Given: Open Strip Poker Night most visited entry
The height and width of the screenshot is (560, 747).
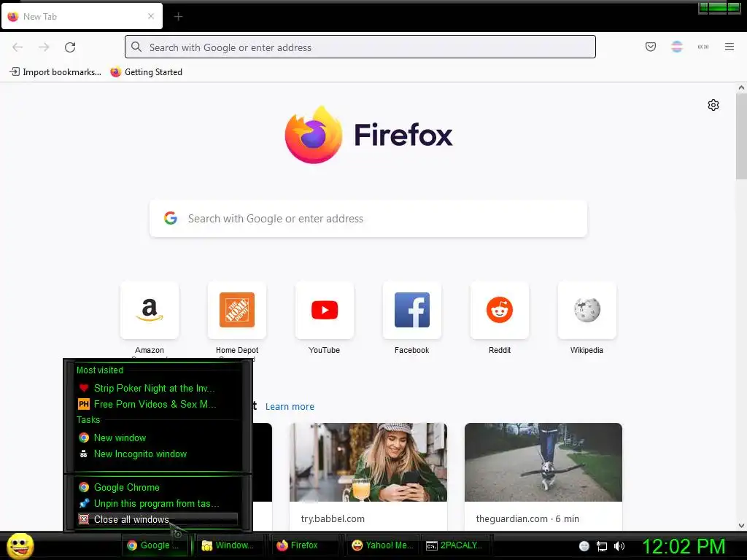Looking at the screenshot, I should click(158, 388).
